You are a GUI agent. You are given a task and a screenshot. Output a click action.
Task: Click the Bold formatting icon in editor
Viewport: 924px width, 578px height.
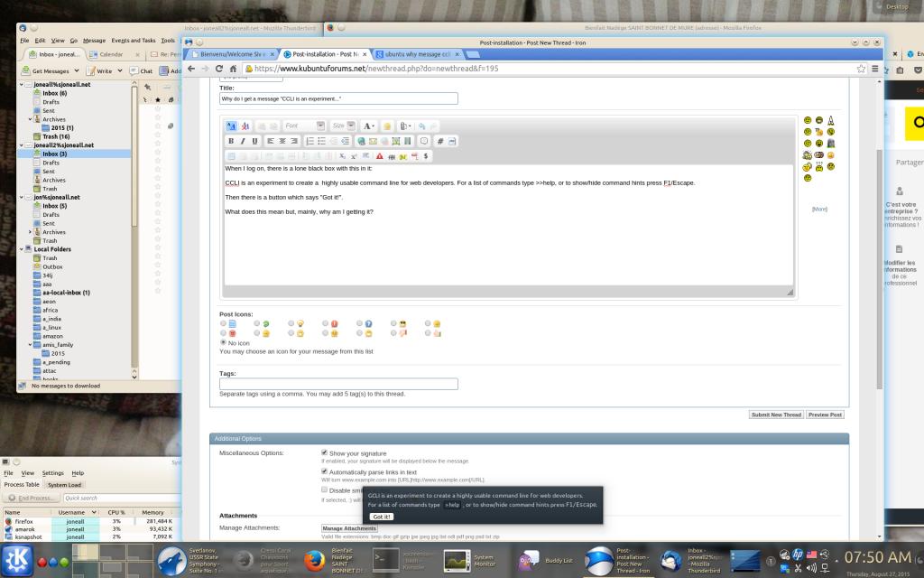pyautogui.click(x=231, y=141)
